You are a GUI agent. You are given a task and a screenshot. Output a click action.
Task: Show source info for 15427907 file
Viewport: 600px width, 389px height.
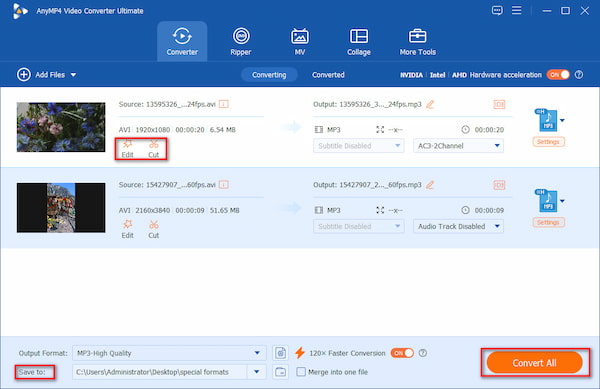click(x=224, y=185)
